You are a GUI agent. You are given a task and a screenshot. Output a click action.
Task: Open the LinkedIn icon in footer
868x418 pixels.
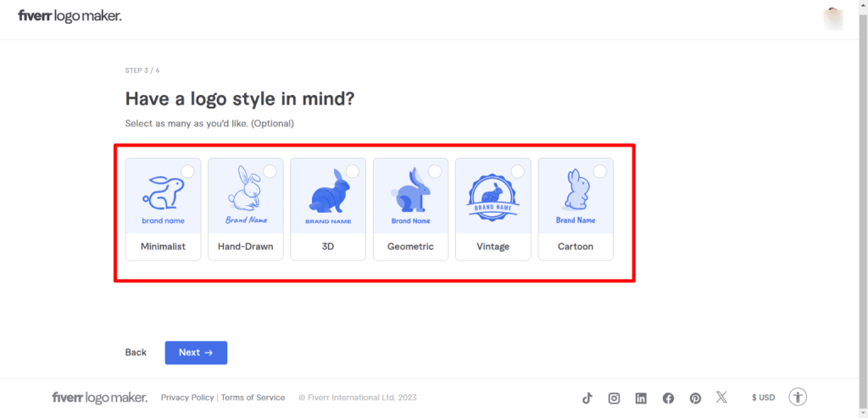pyautogui.click(x=641, y=398)
